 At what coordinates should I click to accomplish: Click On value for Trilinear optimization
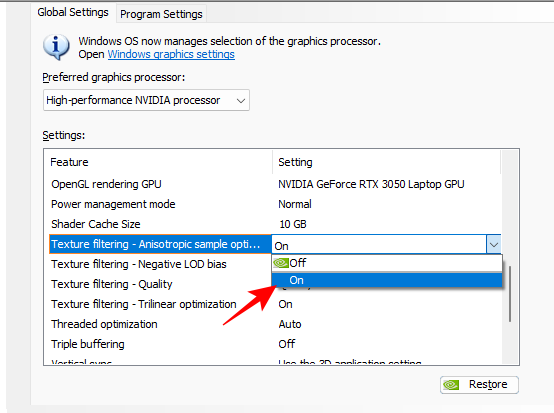(285, 304)
